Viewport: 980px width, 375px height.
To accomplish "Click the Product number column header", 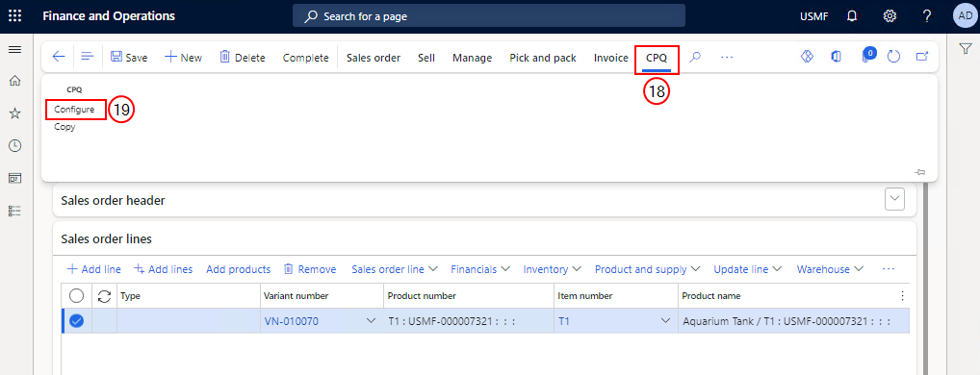I will click(x=469, y=296).
